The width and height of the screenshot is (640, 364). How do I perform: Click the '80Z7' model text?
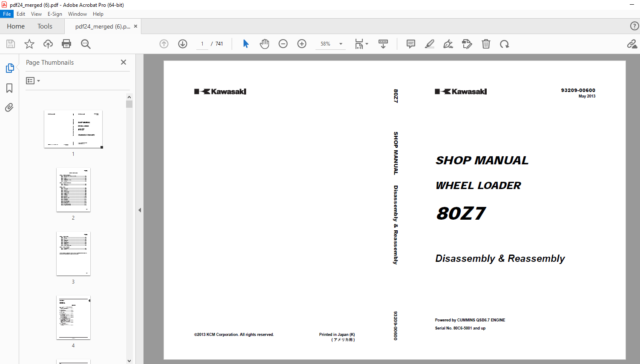click(x=461, y=213)
